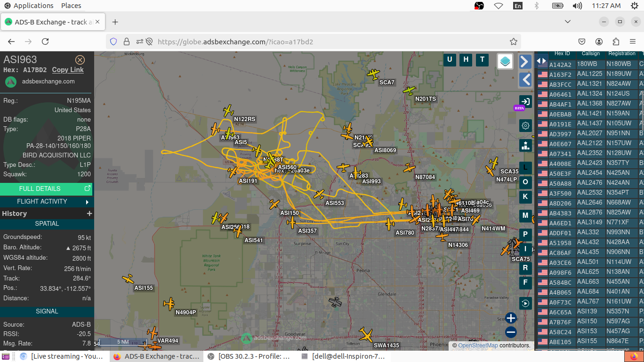This screenshot has height=362, width=644.
Task: Select the ADS-B Exchange browser tab
Action: point(53,22)
